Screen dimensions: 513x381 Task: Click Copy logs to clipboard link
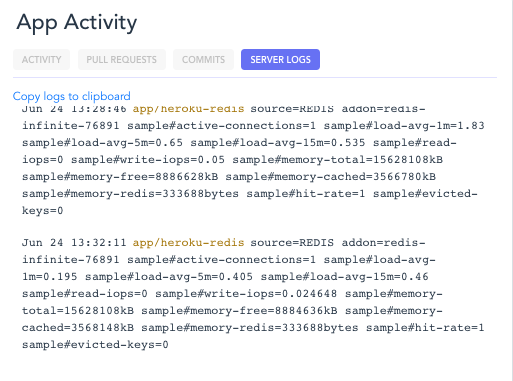[x=72, y=96]
